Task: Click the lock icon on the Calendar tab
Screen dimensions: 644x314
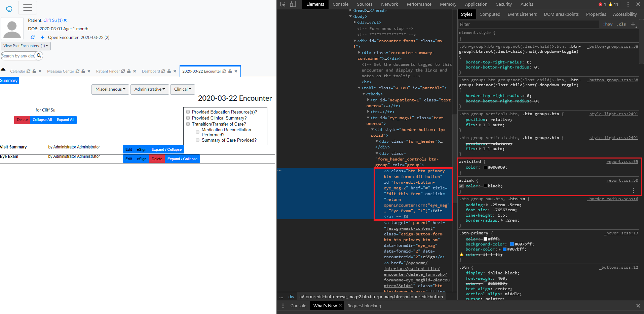Action: tap(34, 71)
